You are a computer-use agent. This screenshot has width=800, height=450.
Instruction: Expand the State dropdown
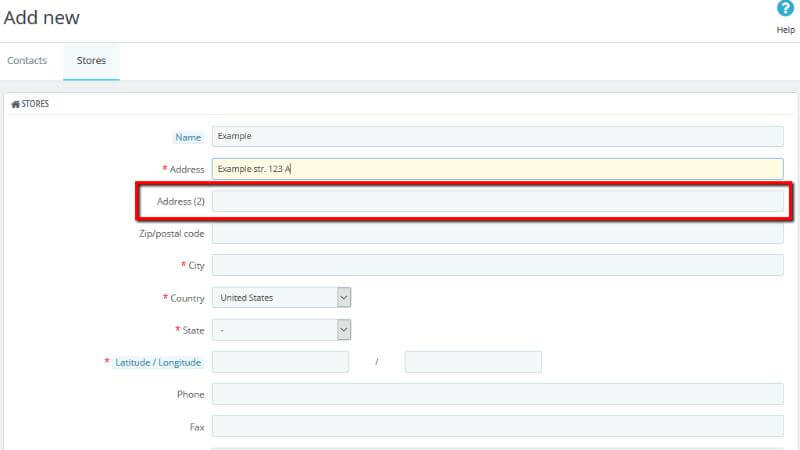pos(281,330)
